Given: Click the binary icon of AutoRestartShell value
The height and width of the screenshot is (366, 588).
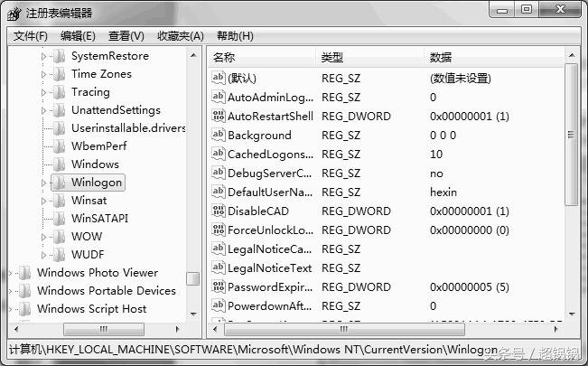Looking at the screenshot, I should pyautogui.click(x=219, y=116).
